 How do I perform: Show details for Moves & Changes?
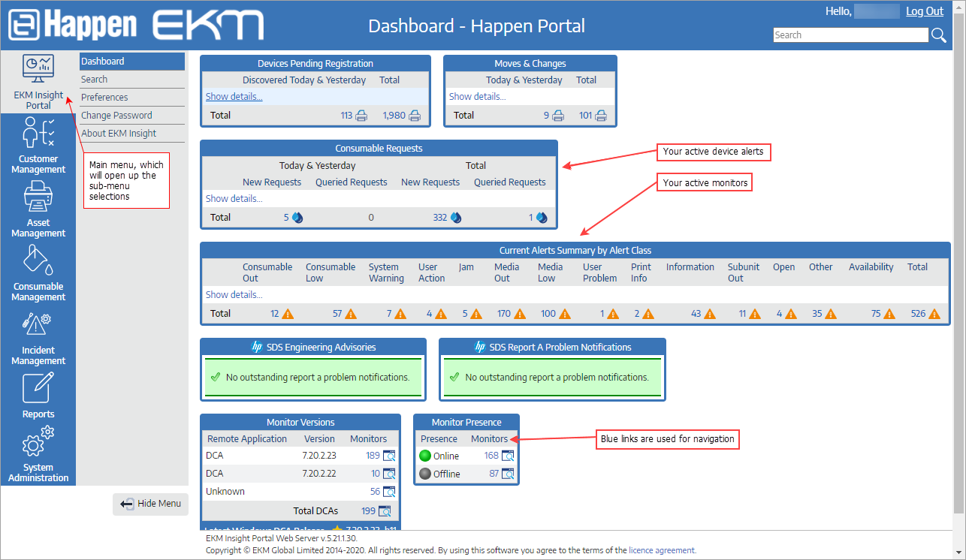click(477, 97)
